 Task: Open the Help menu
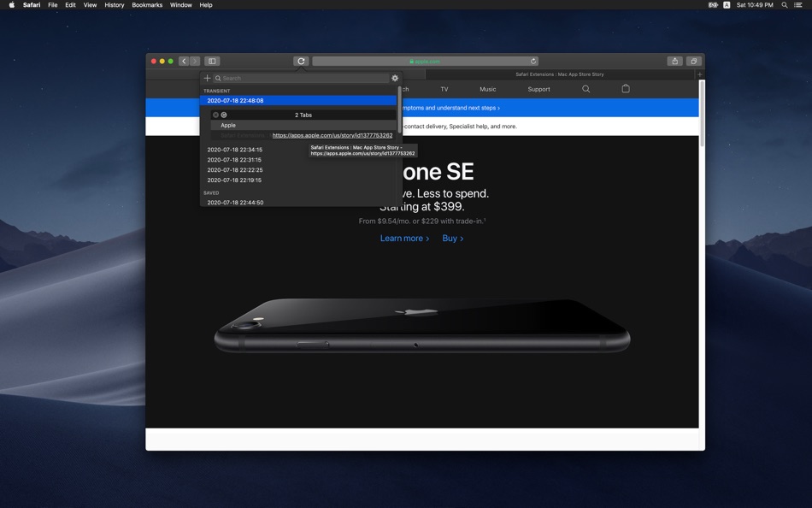point(206,4)
